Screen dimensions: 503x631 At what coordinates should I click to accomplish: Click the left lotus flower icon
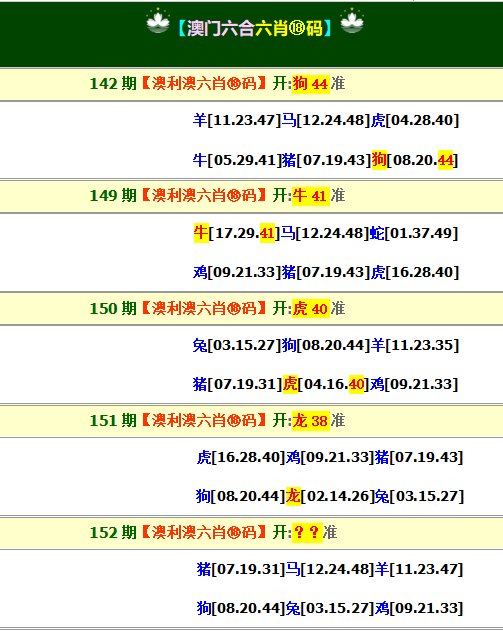tap(158, 20)
